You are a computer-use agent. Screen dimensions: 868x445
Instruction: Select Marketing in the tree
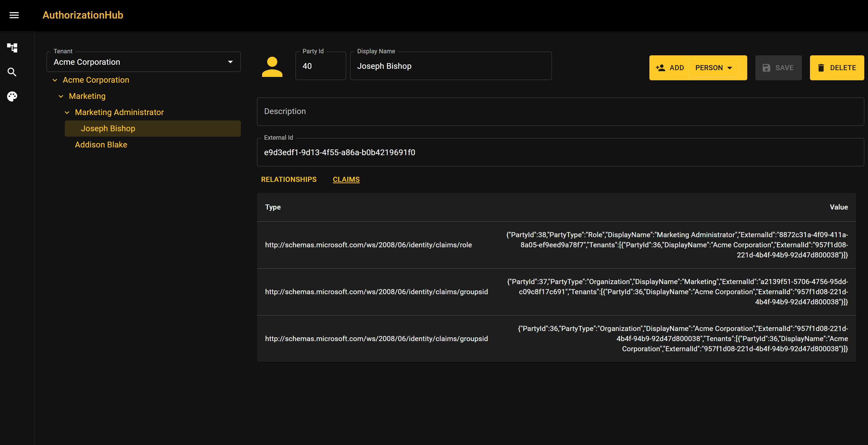[x=87, y=96]
